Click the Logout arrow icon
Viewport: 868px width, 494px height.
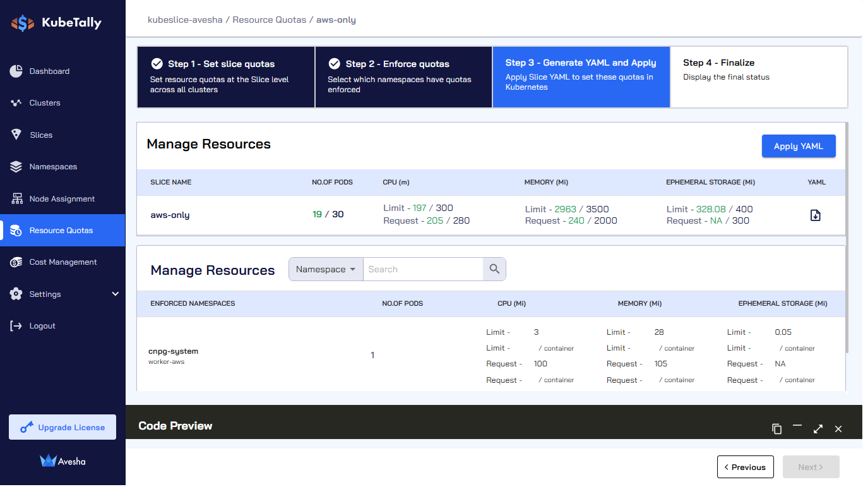click(x=16, y=326)
